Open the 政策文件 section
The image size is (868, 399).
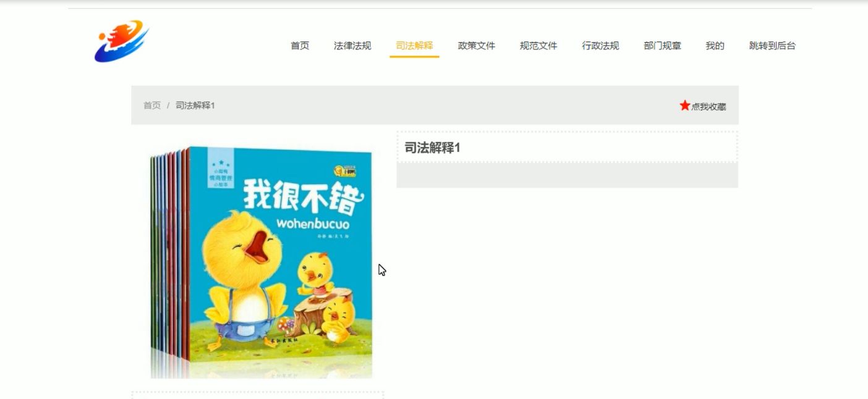pyautogui.click(x=477, y=46)
